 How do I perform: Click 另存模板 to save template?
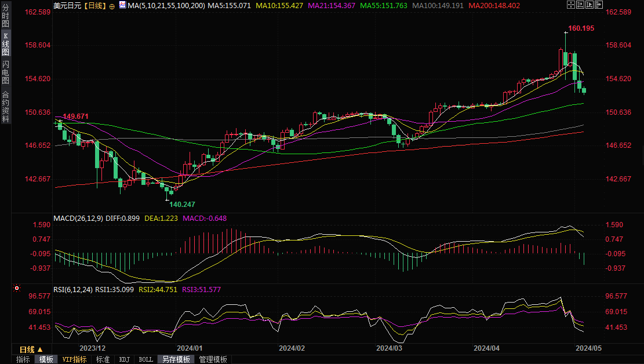point(176,359)
